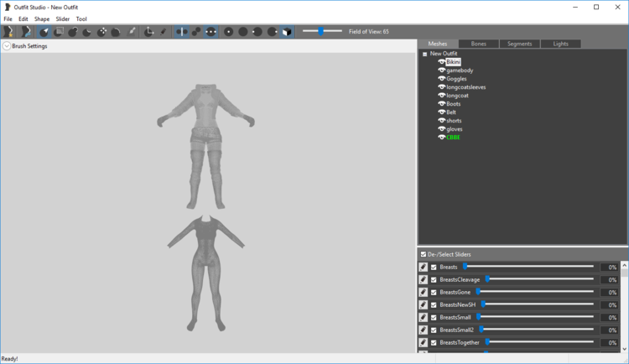
Task: Set camera to right view
Action: pos(272,32)
